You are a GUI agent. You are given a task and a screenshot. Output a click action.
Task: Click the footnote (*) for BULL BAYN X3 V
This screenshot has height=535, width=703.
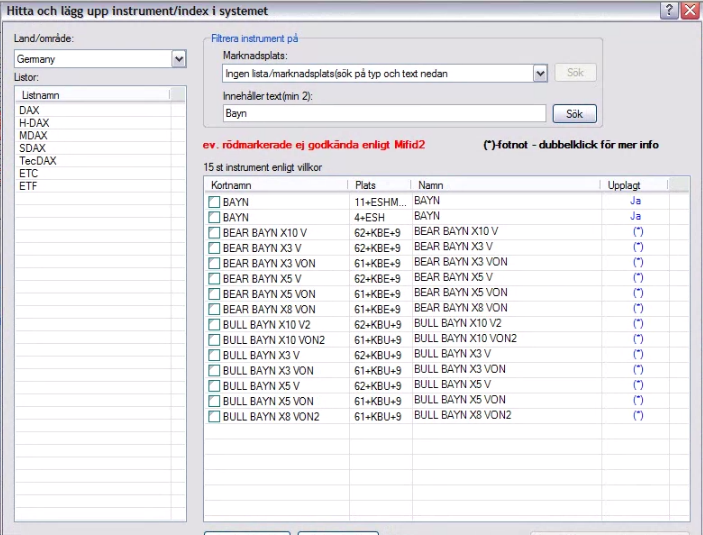pyautogui.click(x=637, y=355)
